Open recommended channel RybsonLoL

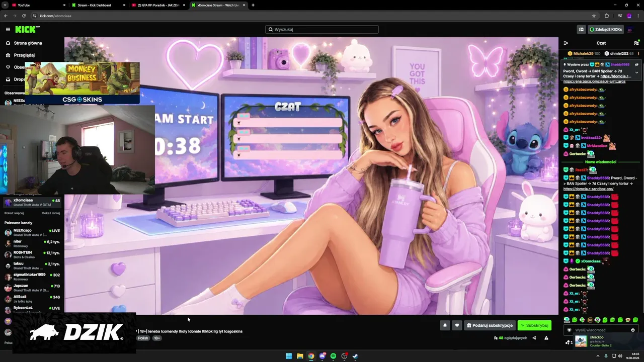click(32, 310)
